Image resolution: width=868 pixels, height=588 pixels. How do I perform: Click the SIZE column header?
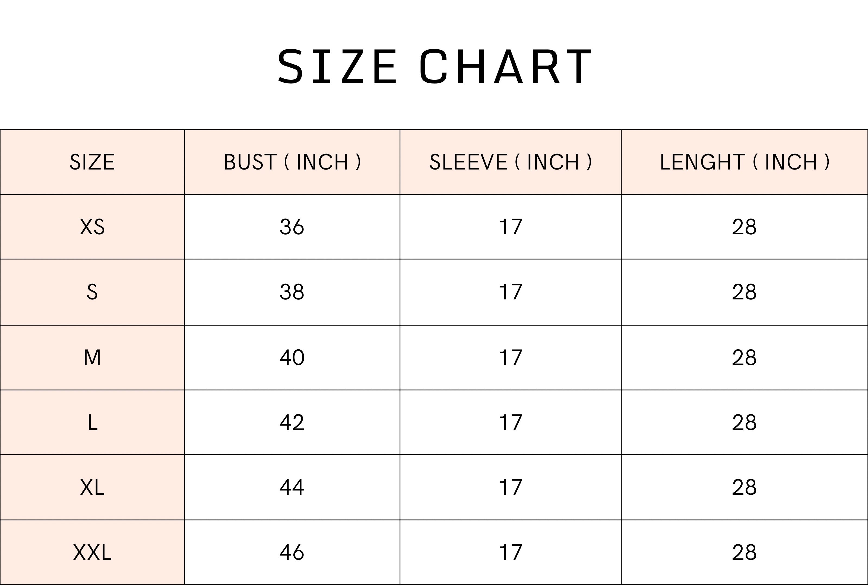(92, 162)
